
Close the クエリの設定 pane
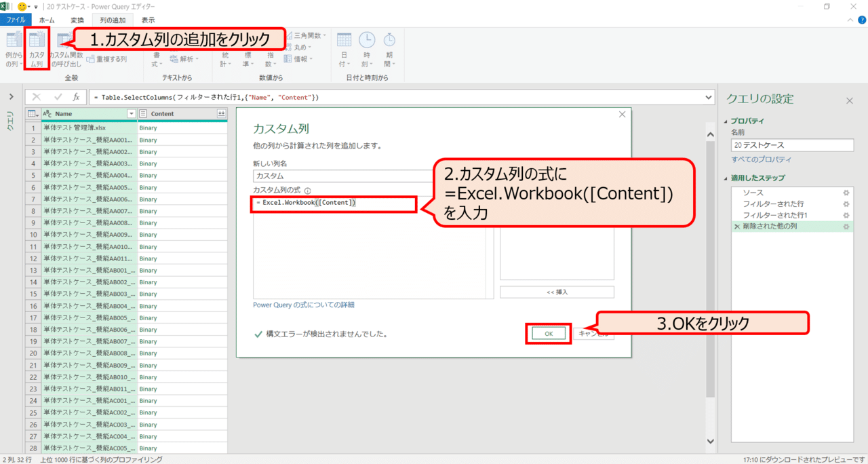pyautogui.click(x=849, y=100)
